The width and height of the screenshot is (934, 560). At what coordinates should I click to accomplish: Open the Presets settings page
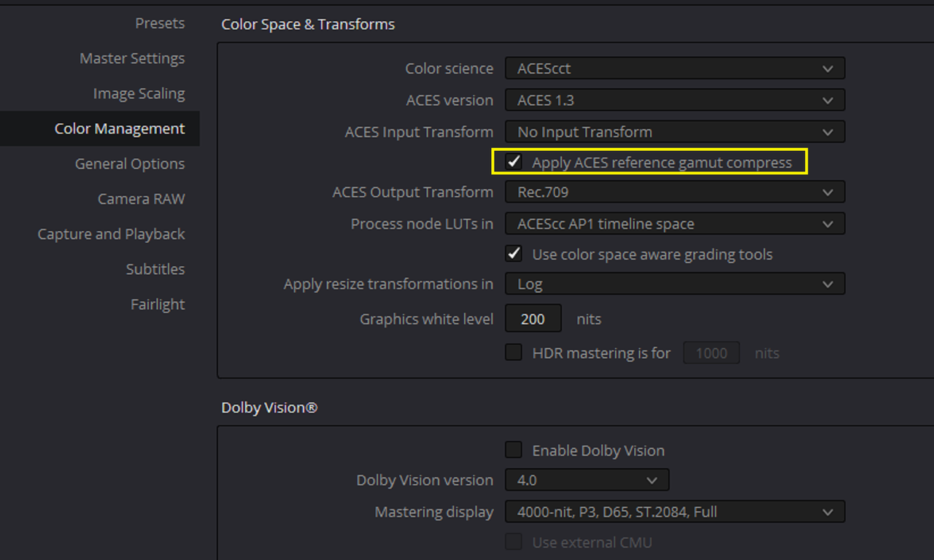pyautogui.click(x=160, y=23)
